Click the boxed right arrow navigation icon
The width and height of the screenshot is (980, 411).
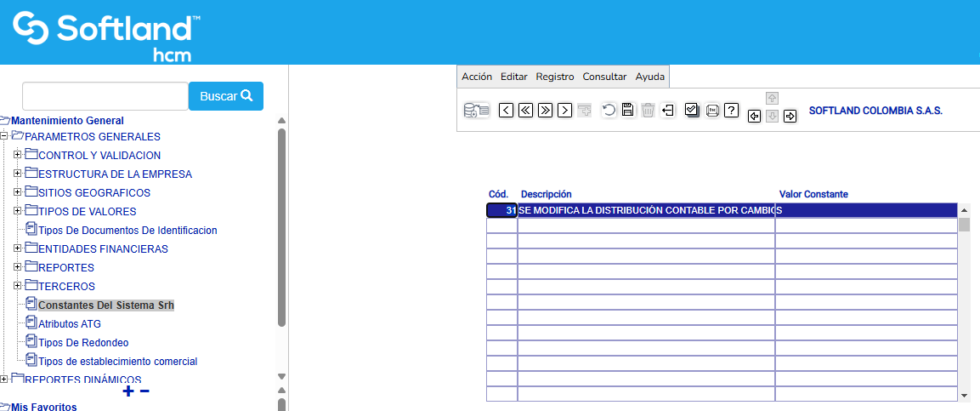click(790, 116)
